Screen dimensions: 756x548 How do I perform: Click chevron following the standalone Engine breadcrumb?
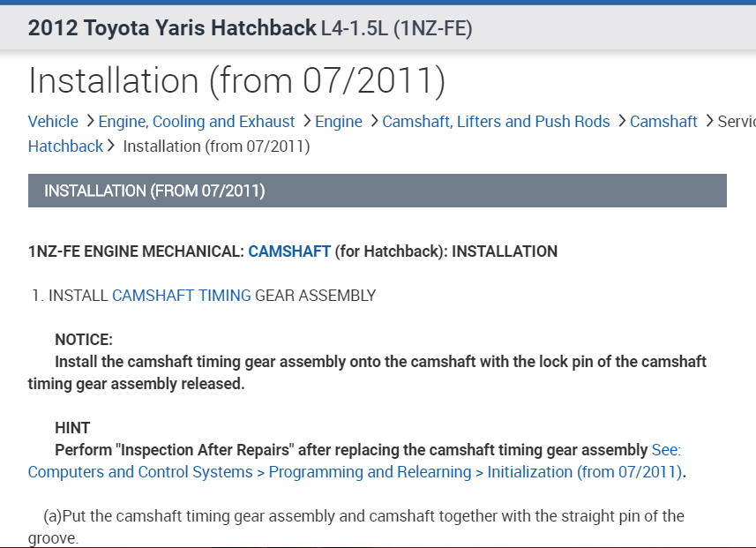pos(372,122)
